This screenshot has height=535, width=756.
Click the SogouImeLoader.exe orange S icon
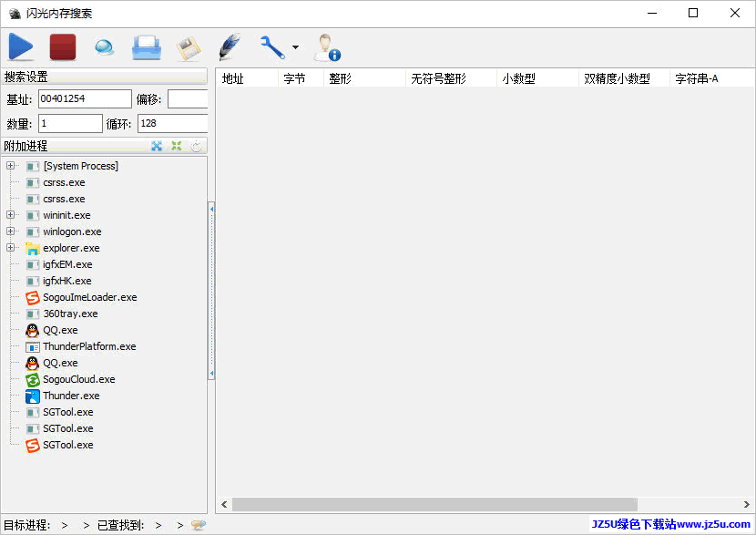click(32, 298)
